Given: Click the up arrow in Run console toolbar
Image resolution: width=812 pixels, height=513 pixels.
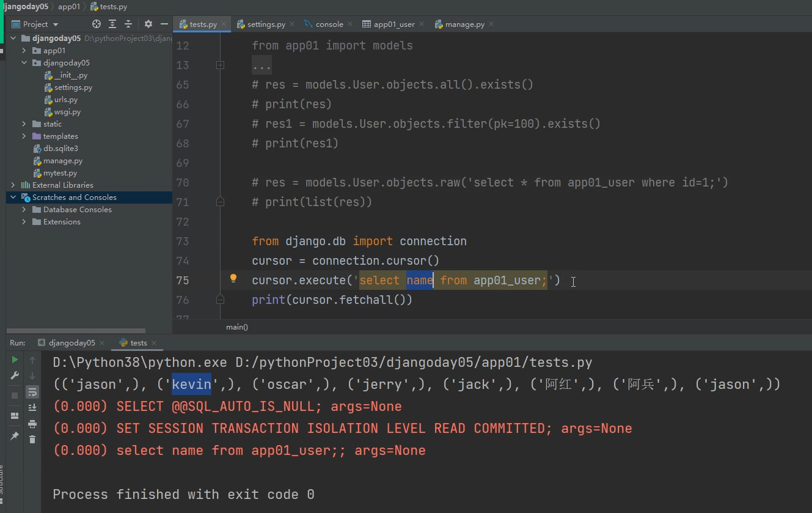Looking at the screenshot, I should 32,360.
